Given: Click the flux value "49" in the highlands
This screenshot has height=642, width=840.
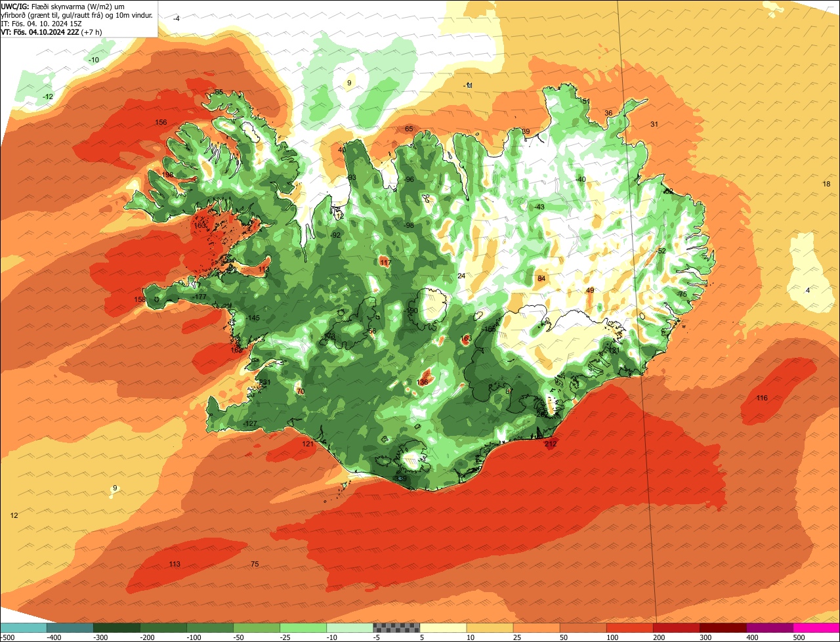Looking at the screenshot, I should tap(590, 291).
